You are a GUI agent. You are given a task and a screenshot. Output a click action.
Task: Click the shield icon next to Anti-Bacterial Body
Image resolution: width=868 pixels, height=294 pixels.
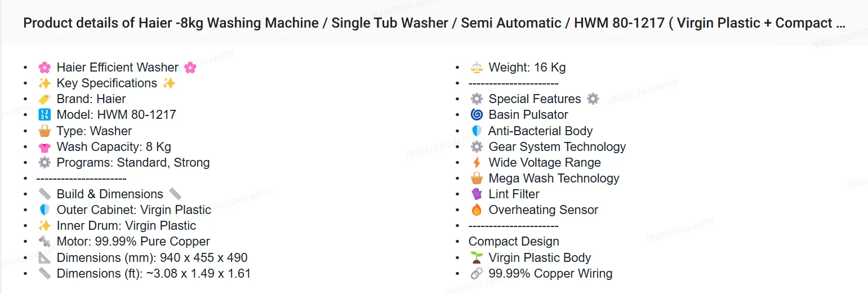point(477,131)
